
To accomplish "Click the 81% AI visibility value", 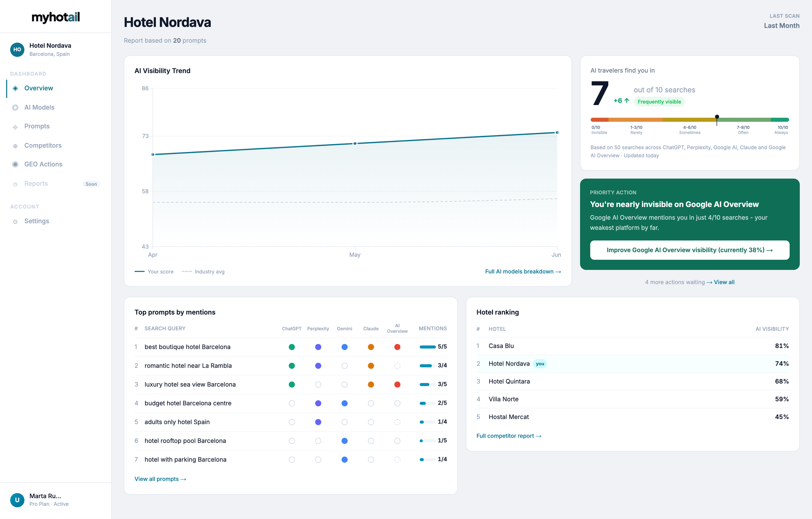I will [782, 346].
